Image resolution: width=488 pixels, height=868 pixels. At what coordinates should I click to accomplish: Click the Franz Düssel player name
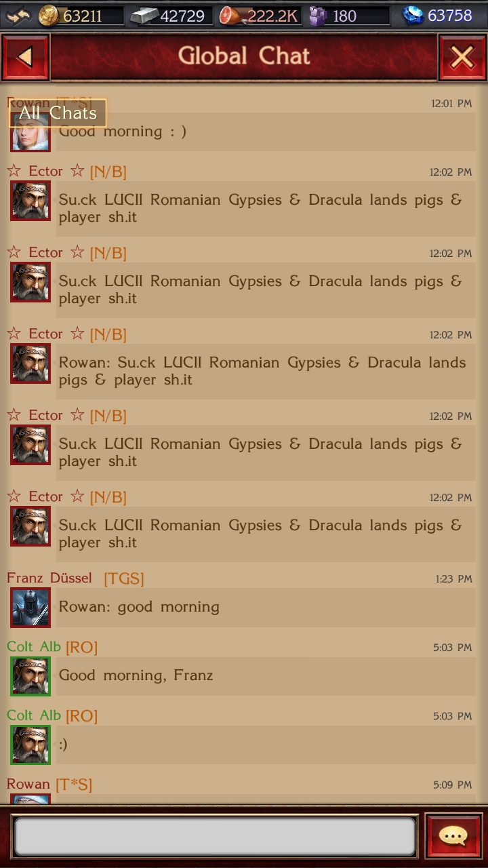click(49, 578)
